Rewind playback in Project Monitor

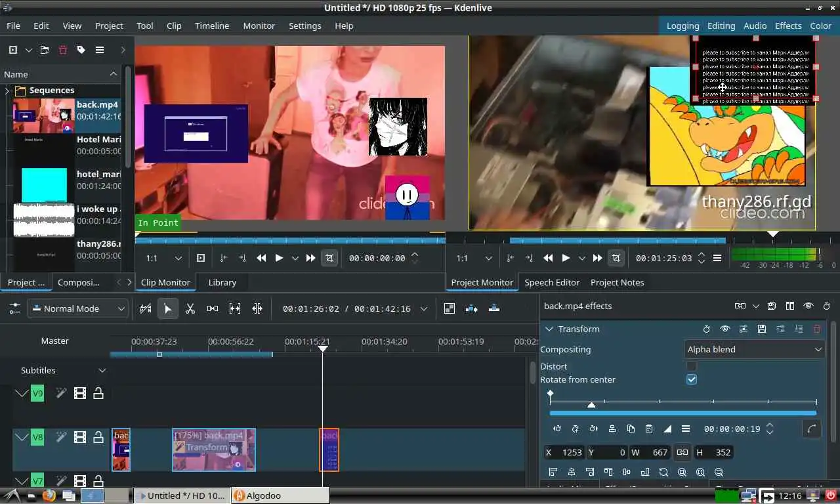(548, 258)
